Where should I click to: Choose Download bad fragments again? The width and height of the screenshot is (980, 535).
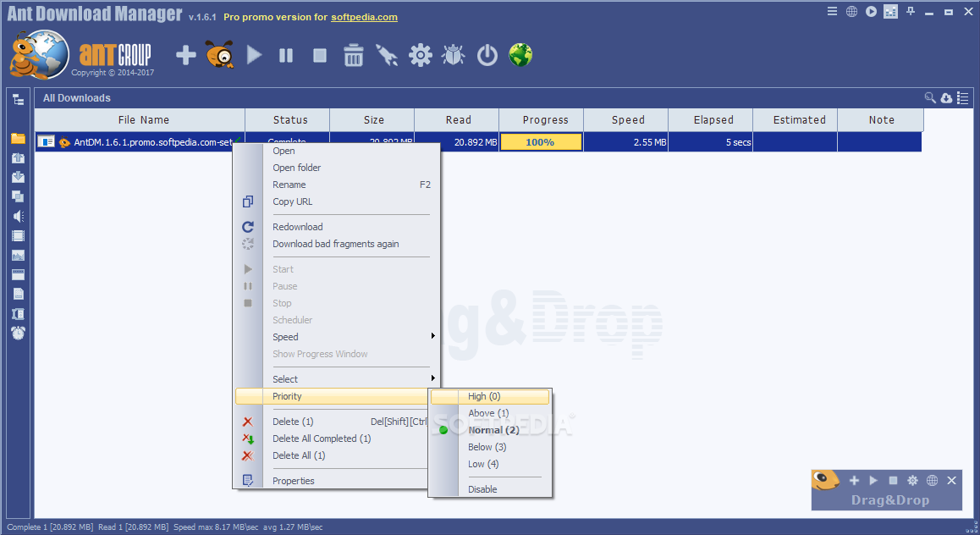[338, 244]
